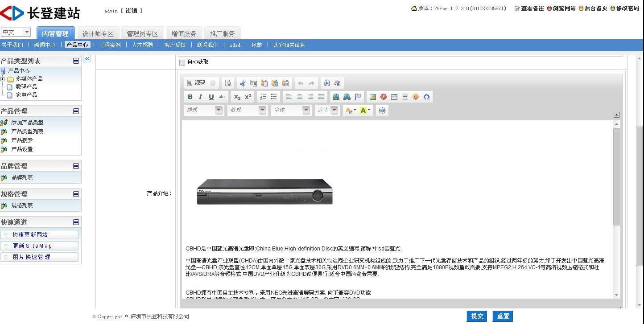
Task: Switch to the 管理员专区 tab
Action: coord(142,33)
